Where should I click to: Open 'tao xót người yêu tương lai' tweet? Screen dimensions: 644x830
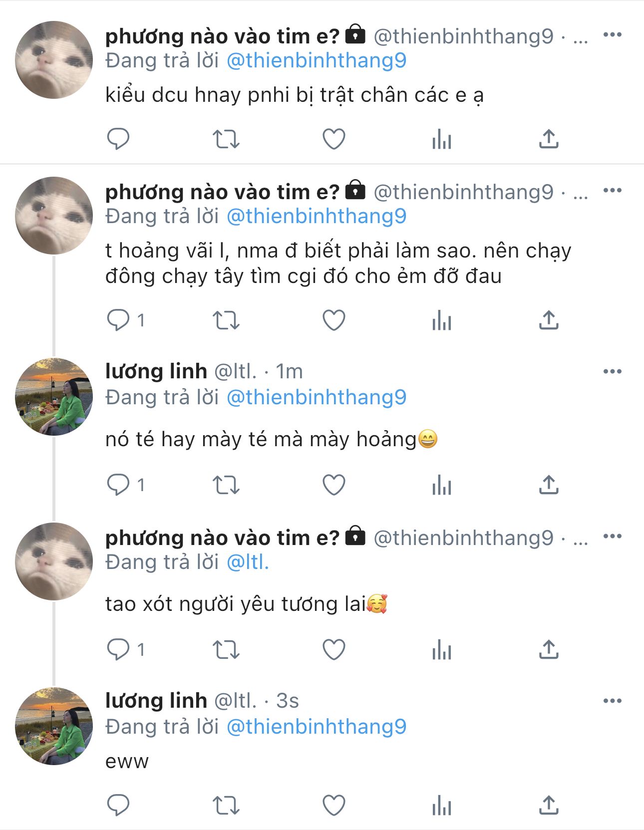pyautogui.click(x=236, y=604)
